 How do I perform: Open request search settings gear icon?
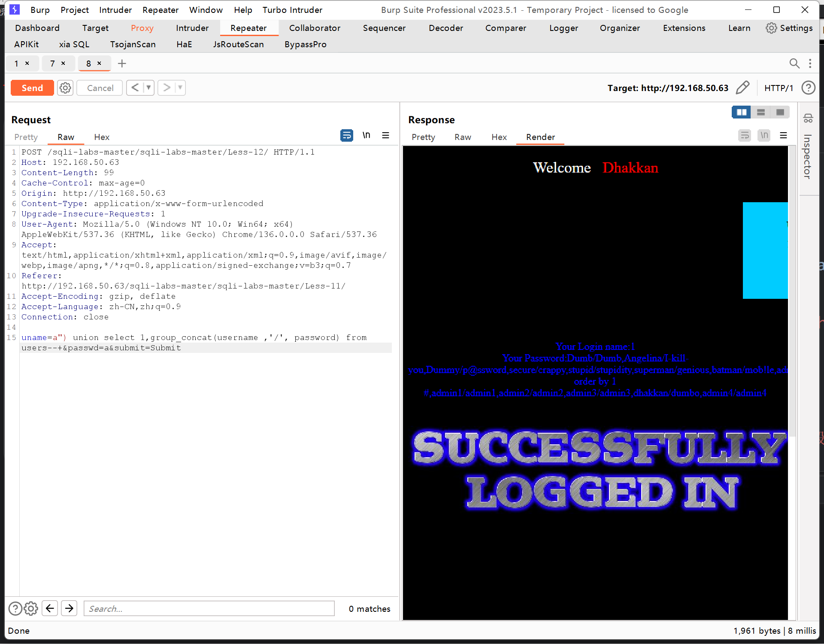pyautogui.click(x=31, y=608)
